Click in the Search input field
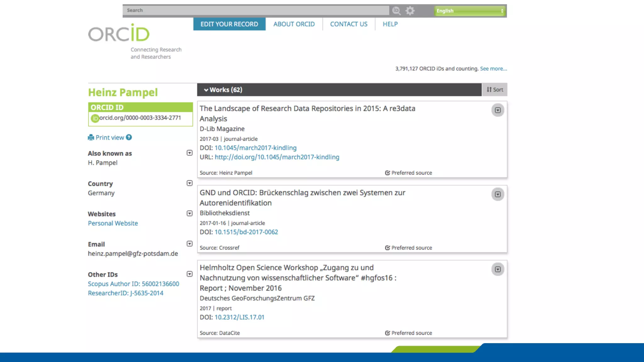This screenshot has height=362, width=644. 255,10
